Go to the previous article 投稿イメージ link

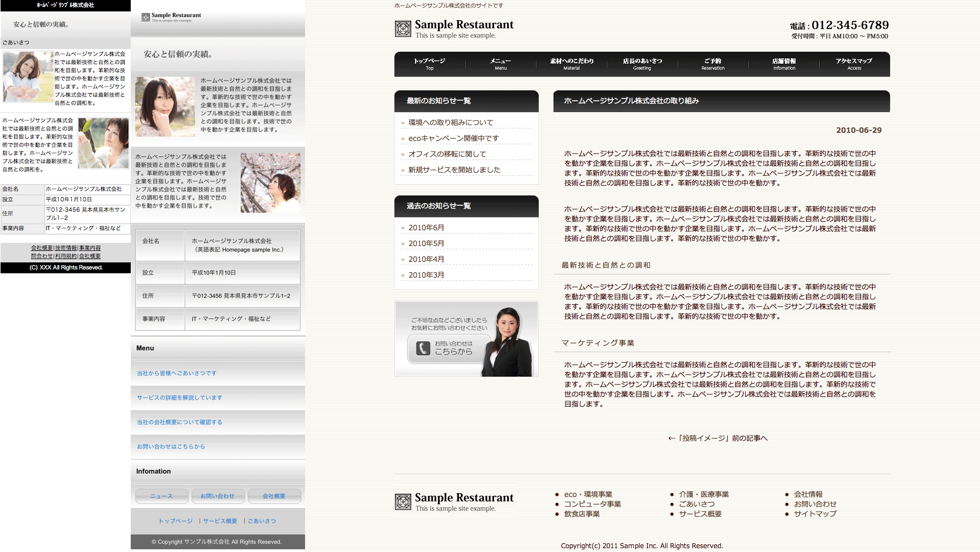[717, 438]
